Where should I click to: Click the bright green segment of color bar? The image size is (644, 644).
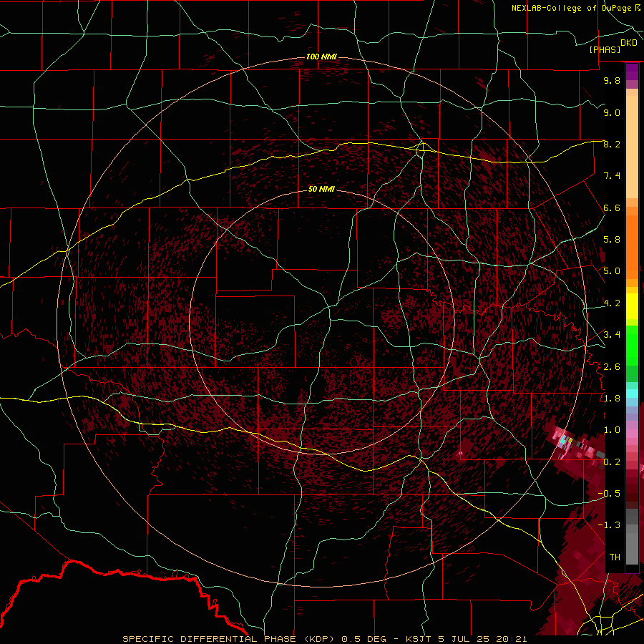click(x=632, y=345)
